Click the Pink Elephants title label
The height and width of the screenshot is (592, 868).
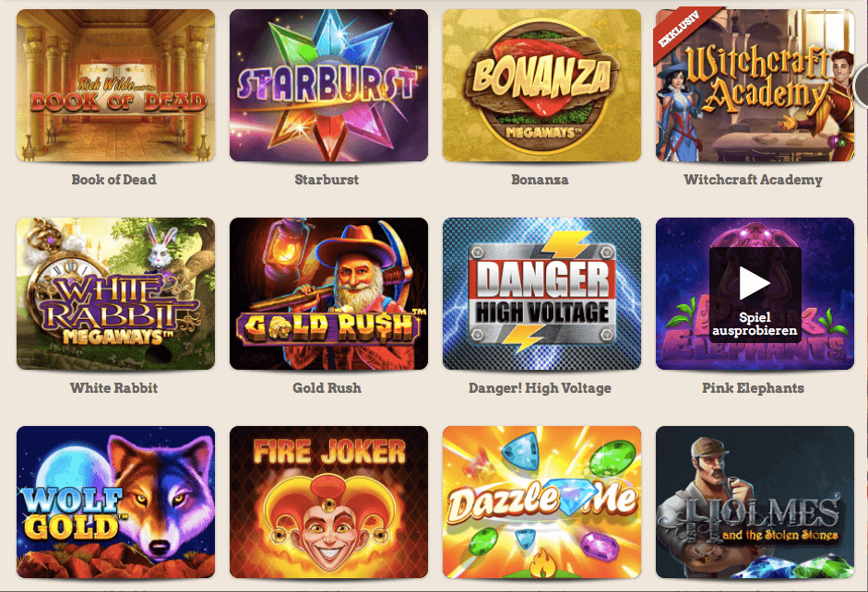(753, 388)
